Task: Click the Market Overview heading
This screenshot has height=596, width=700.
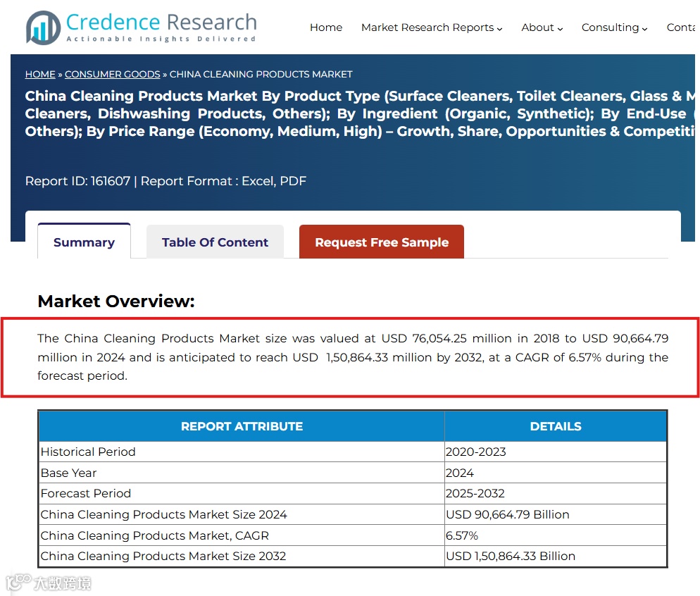Action: click(x=116, y=302)
